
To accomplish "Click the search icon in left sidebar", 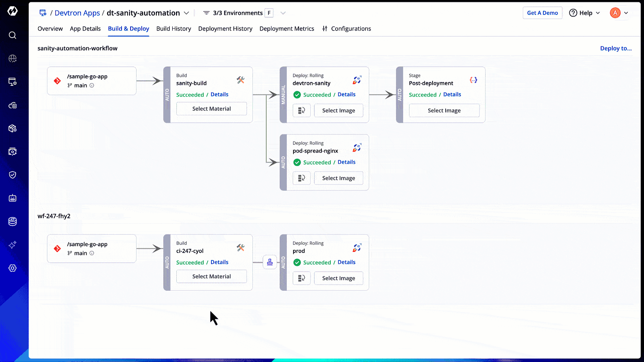I will coord(12,35).
